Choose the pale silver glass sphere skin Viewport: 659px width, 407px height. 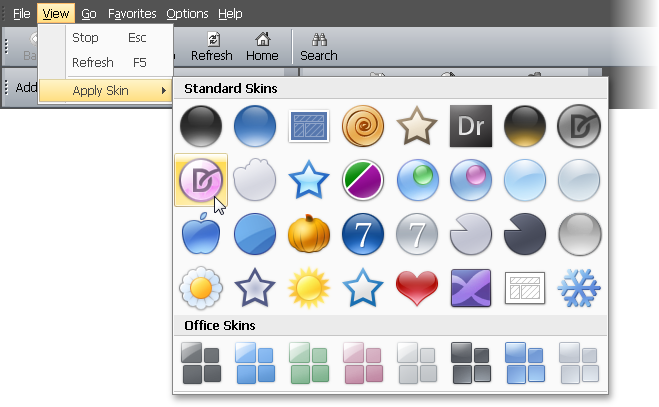pos(579,180)
